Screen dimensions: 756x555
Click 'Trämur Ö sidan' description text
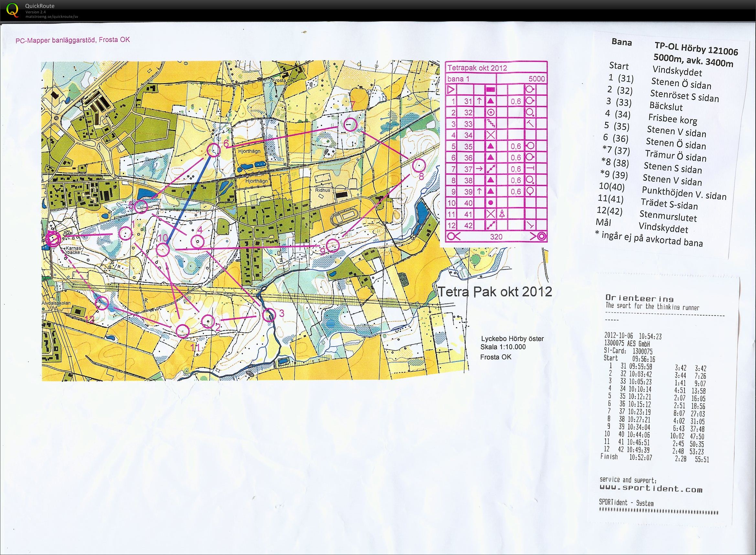(x=676, y=156)
